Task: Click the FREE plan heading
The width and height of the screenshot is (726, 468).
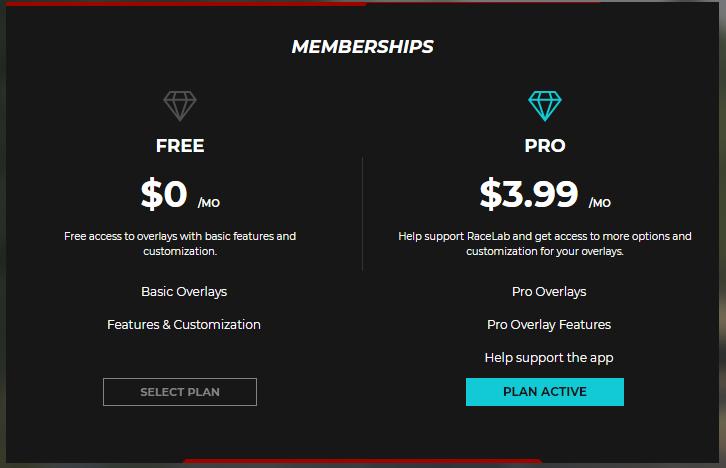Action: (180, 146)
